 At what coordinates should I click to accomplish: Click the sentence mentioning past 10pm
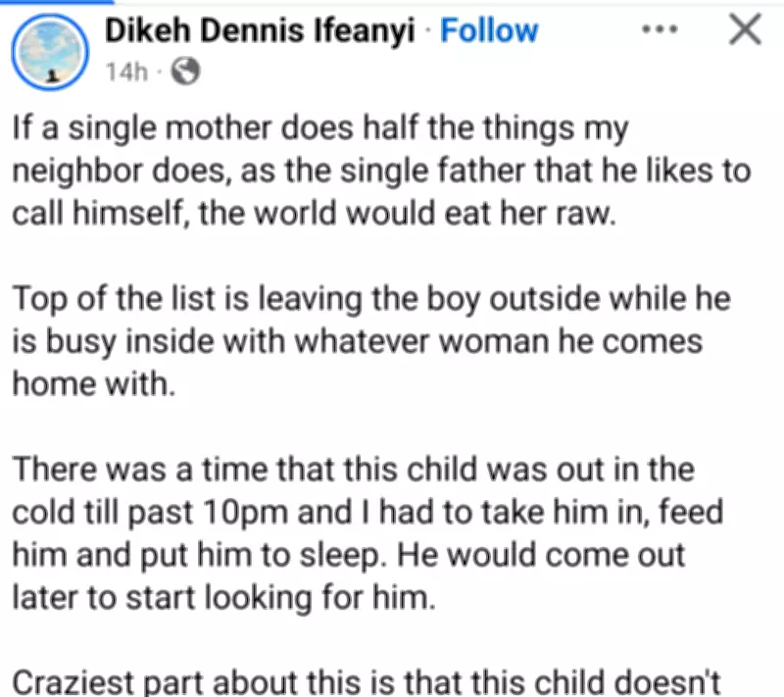click(x=367, y=511)
